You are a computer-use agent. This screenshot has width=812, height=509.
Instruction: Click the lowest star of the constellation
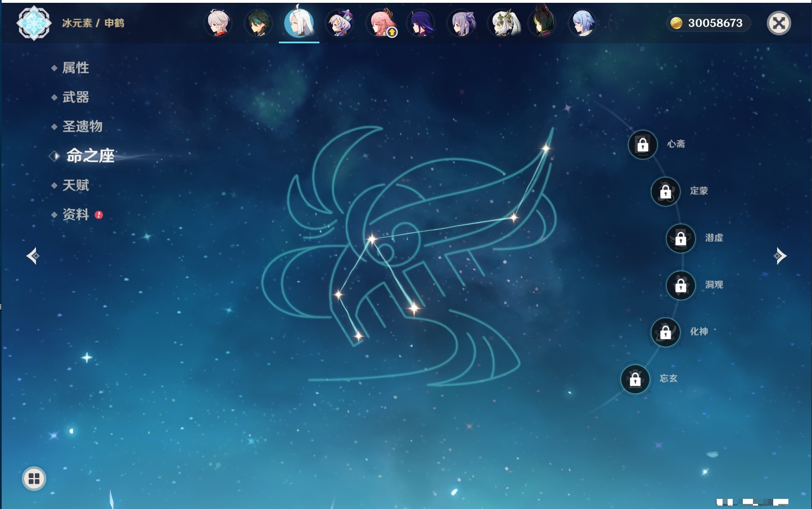point(358,336)
